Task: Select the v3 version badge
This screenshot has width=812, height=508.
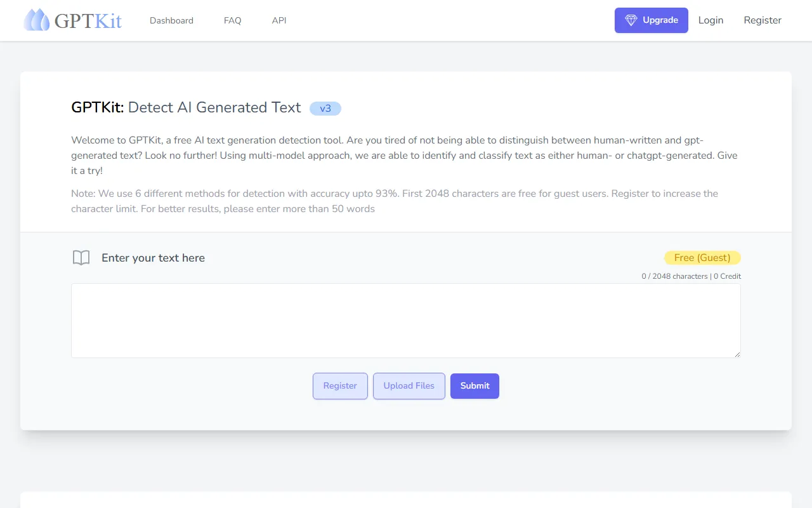Action: 325,108
